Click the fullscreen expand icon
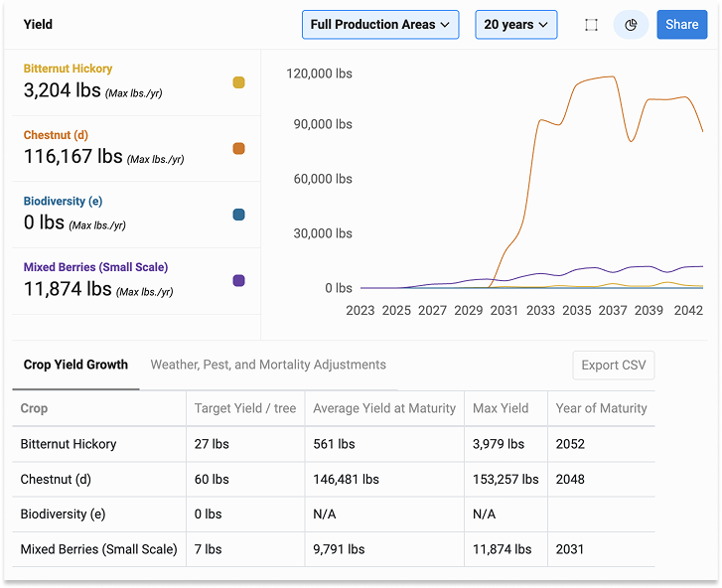722x588 pixels. pos(591,25)
